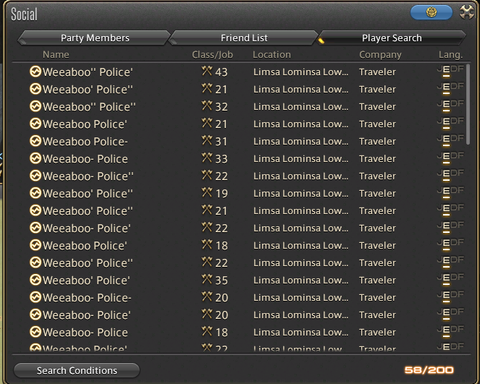This screenshot has width=480, height=384.
Task: Select player name Weeaboo' Police' level 35
Action: pos(86,280)
